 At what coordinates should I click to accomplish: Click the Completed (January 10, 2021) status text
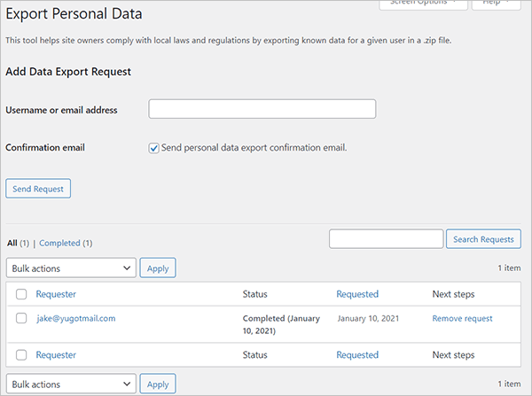pyautogui.click(x=281, y=324)
